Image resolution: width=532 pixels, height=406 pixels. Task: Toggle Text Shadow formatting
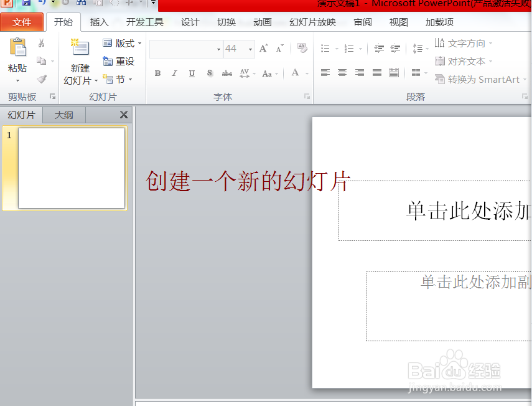click(209, 73)
